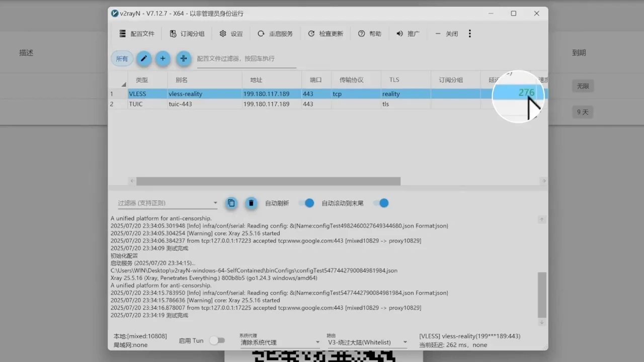
Task: Click the 推广 speaker item
Action: pos(408,34)
